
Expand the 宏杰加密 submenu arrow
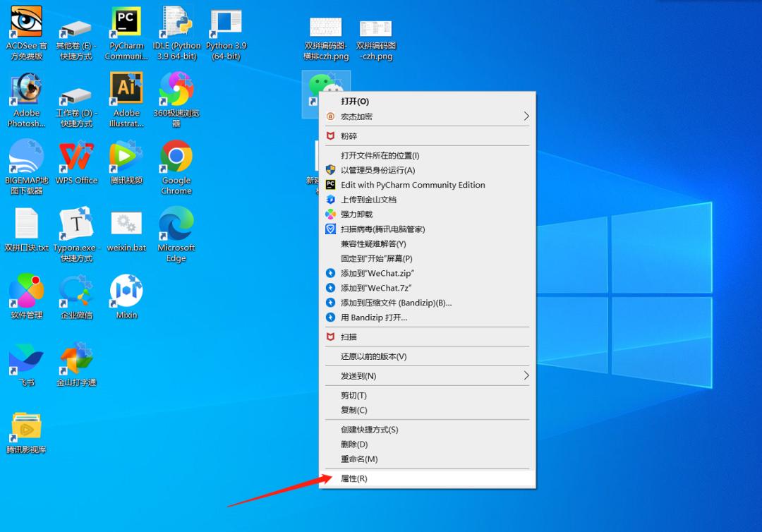(x=526, y=116)
